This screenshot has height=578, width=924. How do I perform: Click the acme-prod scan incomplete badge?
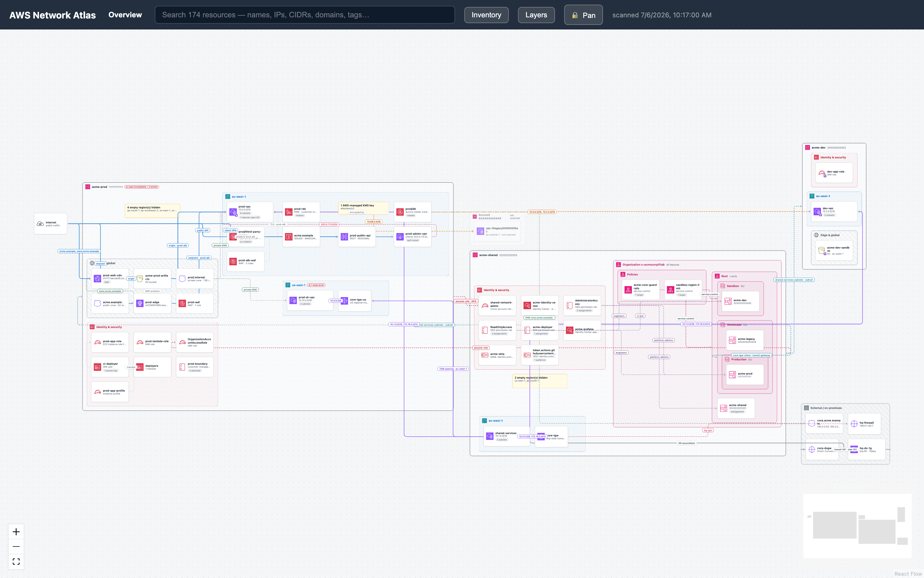pos(142,187)
